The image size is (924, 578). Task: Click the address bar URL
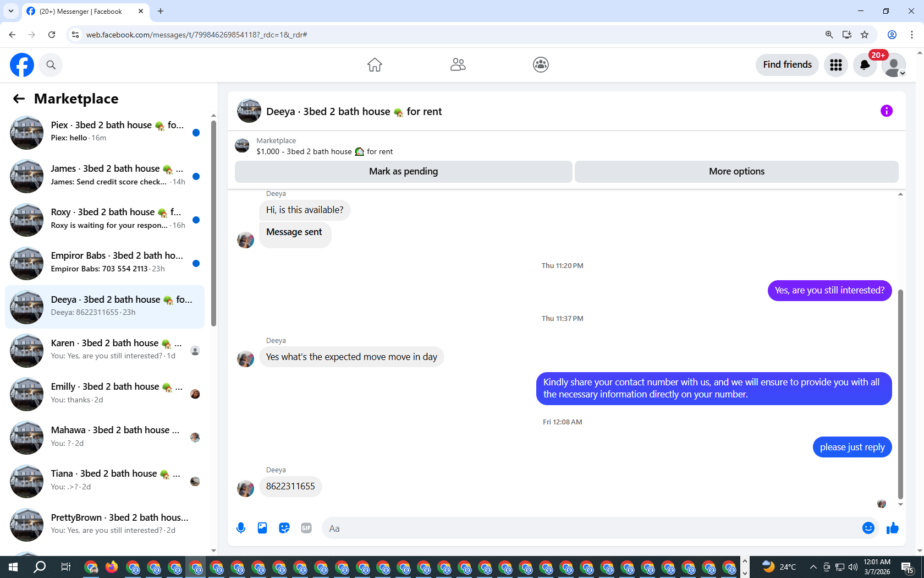(197, 35)
